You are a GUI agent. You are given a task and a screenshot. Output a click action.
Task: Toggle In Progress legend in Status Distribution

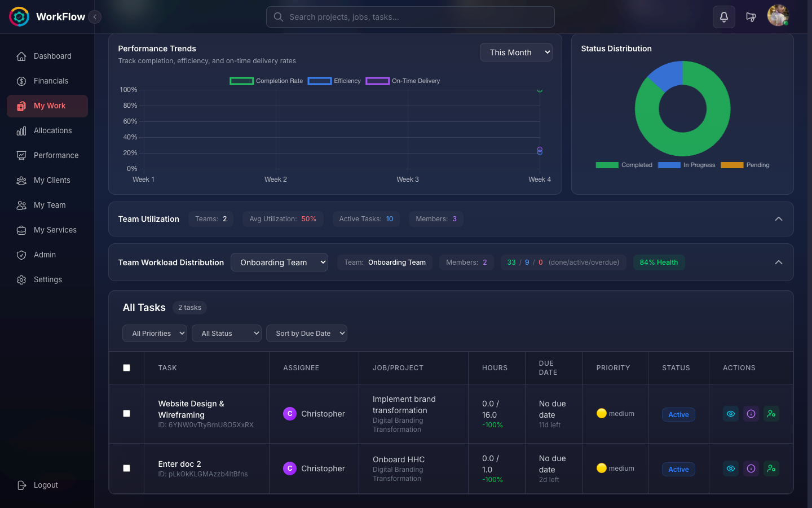coord(686,165)
